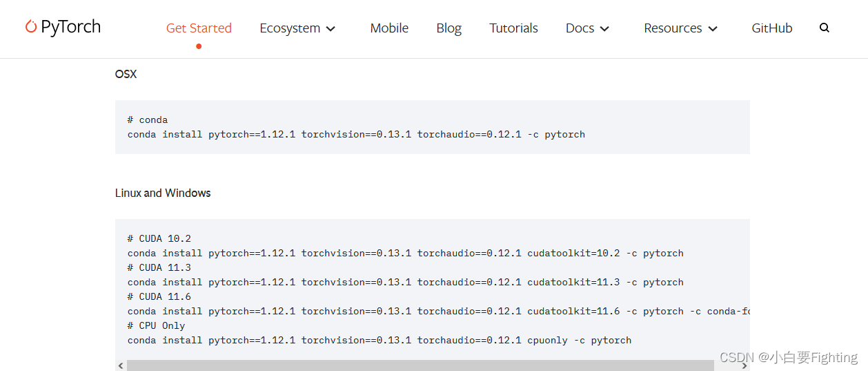Viewport: 868px width, 371px height.
Task: Navigate to Tutorials
Action: pos(513,28)
